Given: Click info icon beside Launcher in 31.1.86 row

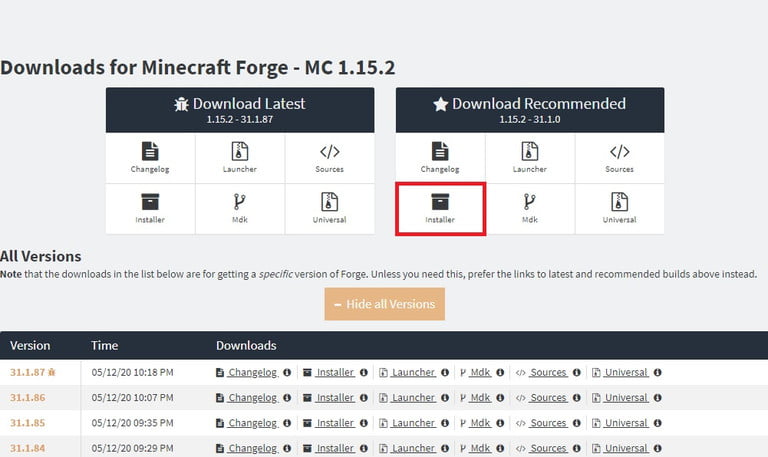Looking at the screenshot, I should [x=445, y=398].
